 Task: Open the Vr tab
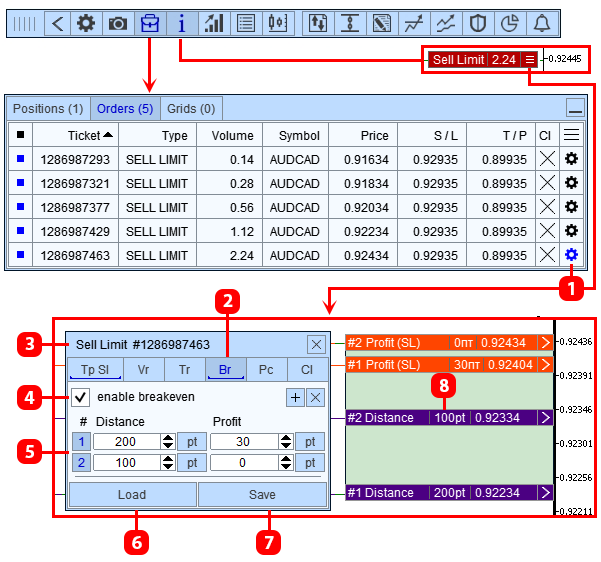143,370
